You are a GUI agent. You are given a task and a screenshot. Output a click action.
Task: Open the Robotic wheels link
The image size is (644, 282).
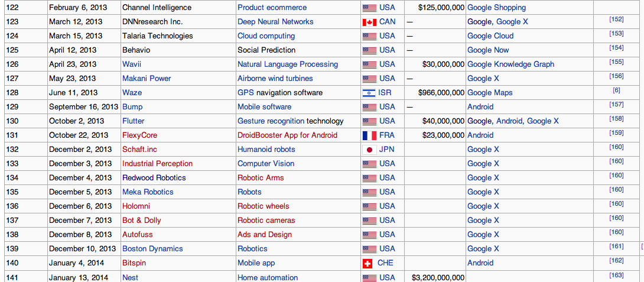pos(264,206)
